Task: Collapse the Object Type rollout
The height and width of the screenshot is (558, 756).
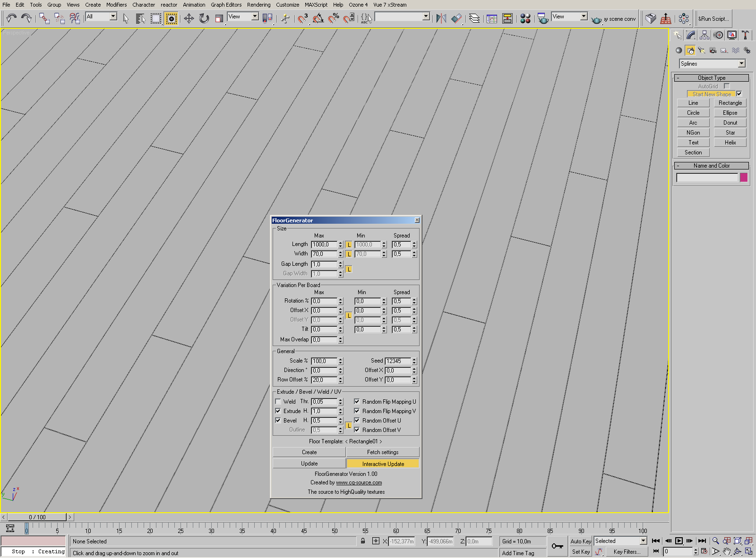Action: pyautogui.click(x=712, y=78)
